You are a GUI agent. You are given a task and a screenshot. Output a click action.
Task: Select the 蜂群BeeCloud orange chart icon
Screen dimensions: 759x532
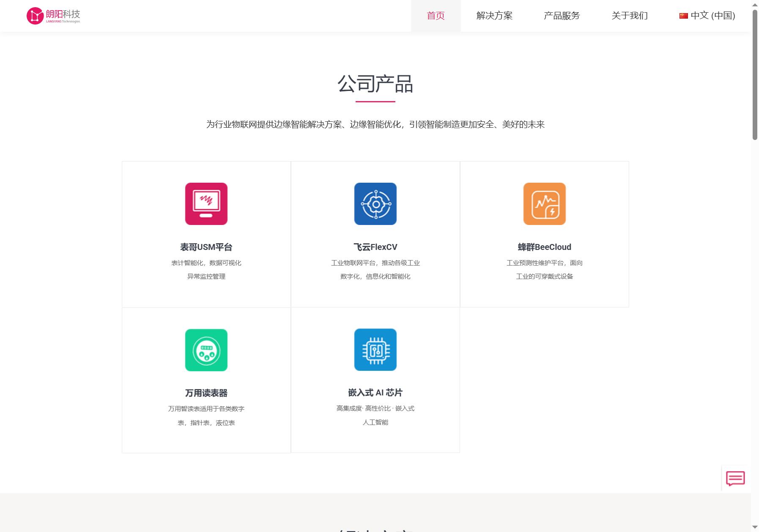[545, 204]
